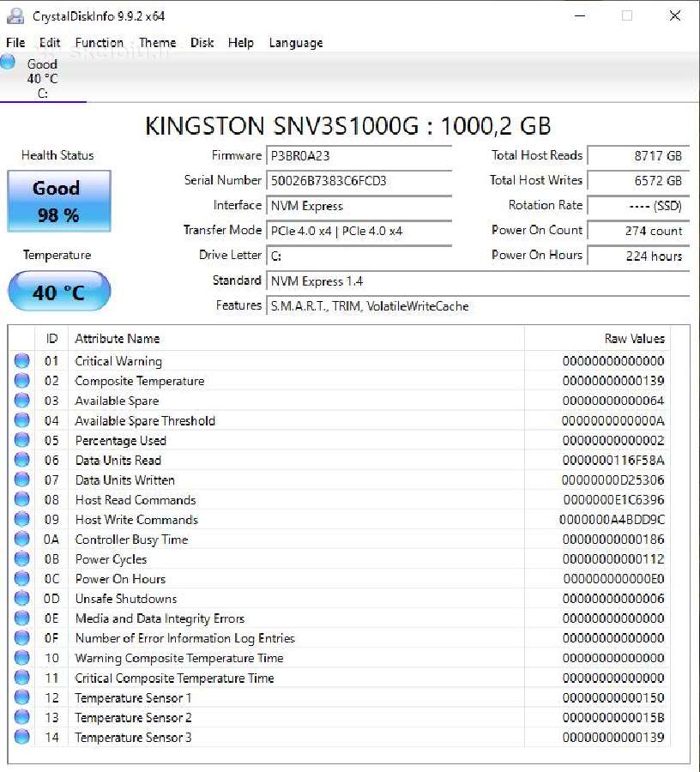Click the Power On Count value 274 count
This screenshot has width=700, height=772.
tap(638, 231)
